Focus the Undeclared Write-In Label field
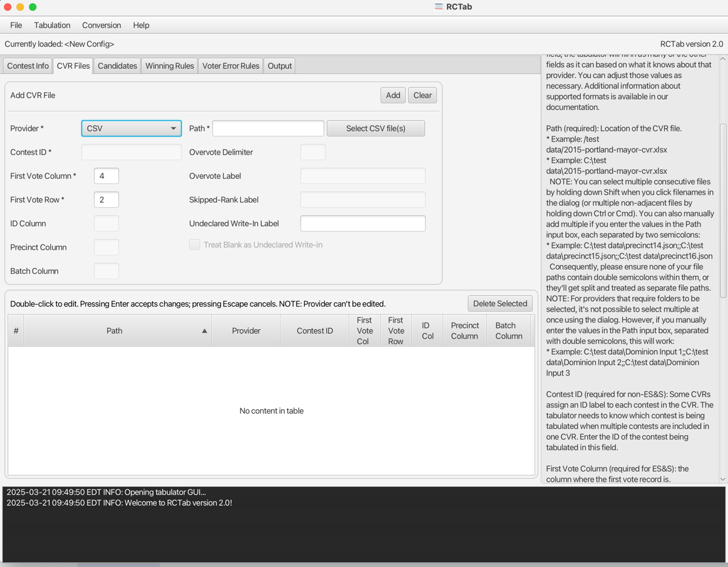This screenshot has width=728, height=567. coord(363,223)
